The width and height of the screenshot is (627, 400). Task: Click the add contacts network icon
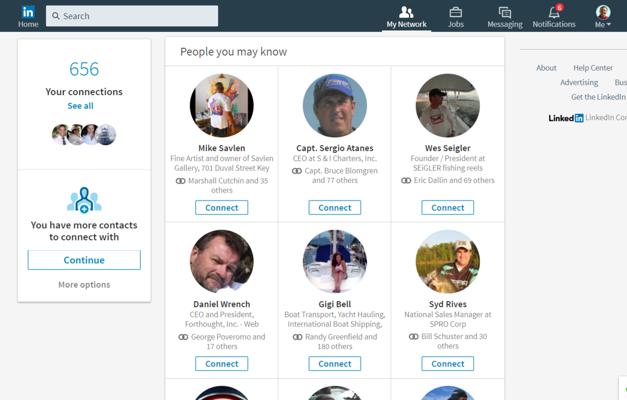[x=84, y=200]
